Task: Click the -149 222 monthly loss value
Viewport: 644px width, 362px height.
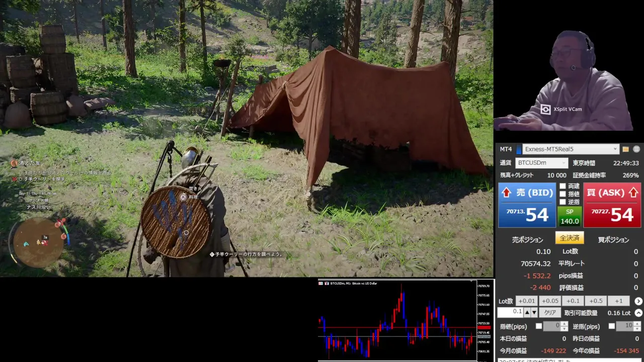Action: (x=553, y=350)
